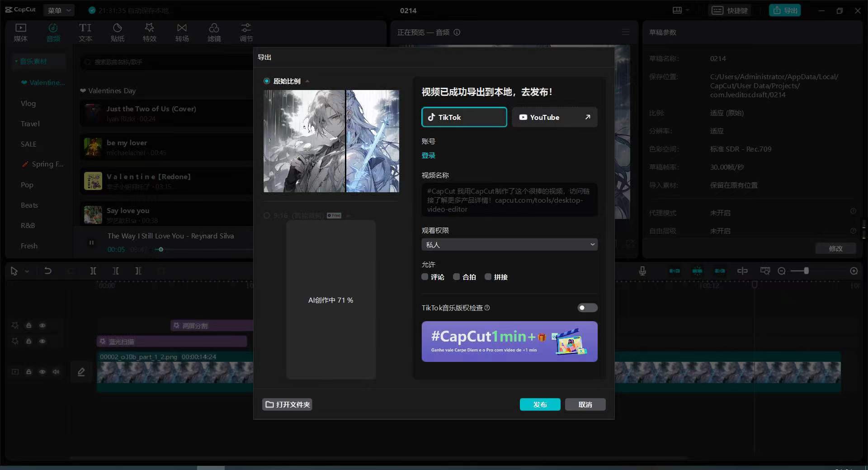The image size is (868, 470).
Task: Open the 贴纸 (Stickers) tab
Action: (x=117, y=33)
